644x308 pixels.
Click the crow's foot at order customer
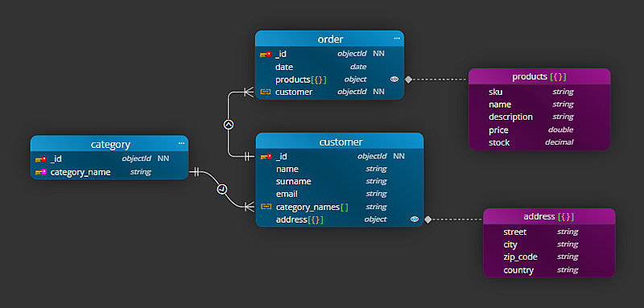[x=249, y=92]
